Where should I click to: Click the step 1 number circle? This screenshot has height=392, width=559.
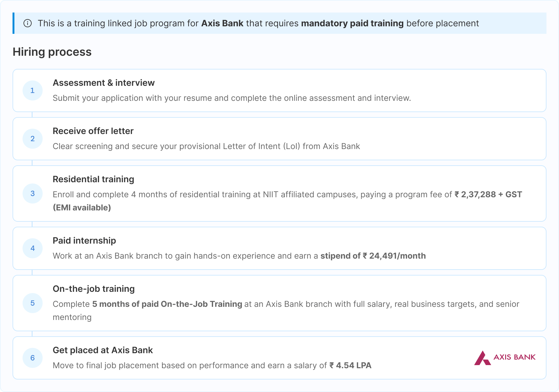[33, 90]
